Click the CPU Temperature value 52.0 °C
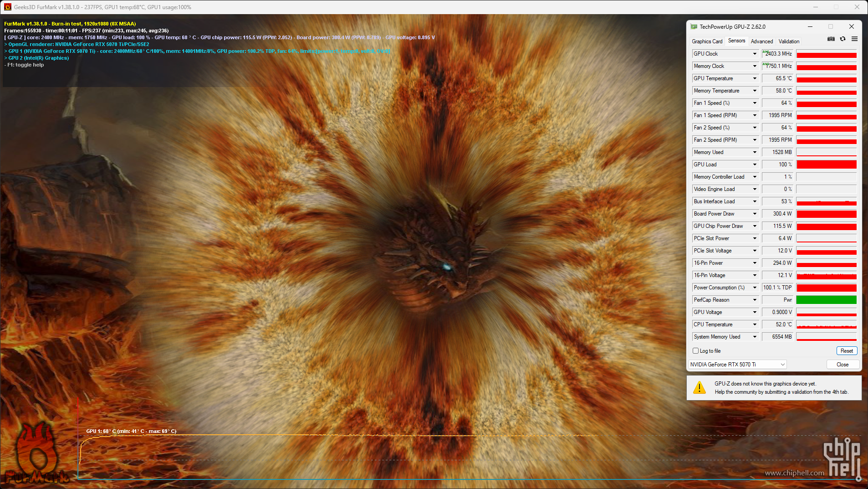This screenshot has width=868, height=489. click(777, 324)
